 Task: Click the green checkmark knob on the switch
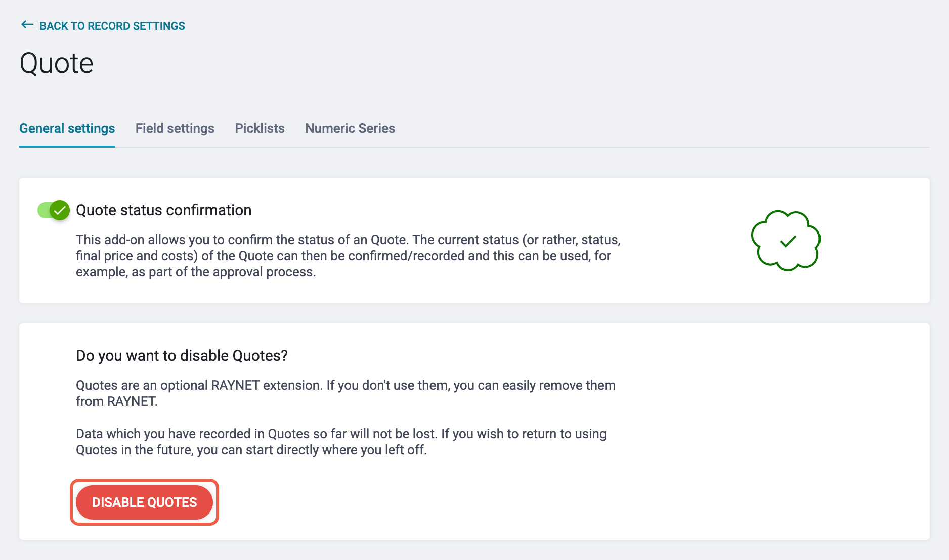point(60,210)
